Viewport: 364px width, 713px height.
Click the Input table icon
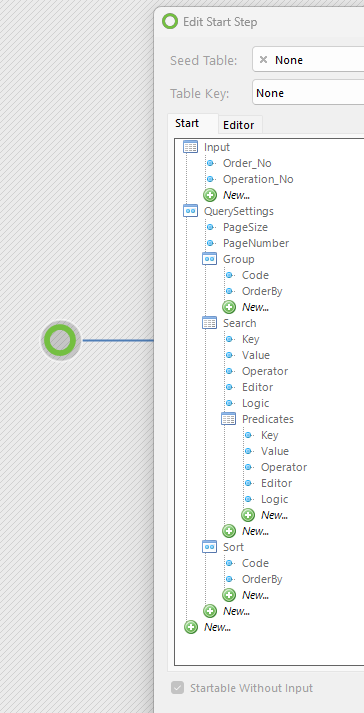tap(190, 147)
